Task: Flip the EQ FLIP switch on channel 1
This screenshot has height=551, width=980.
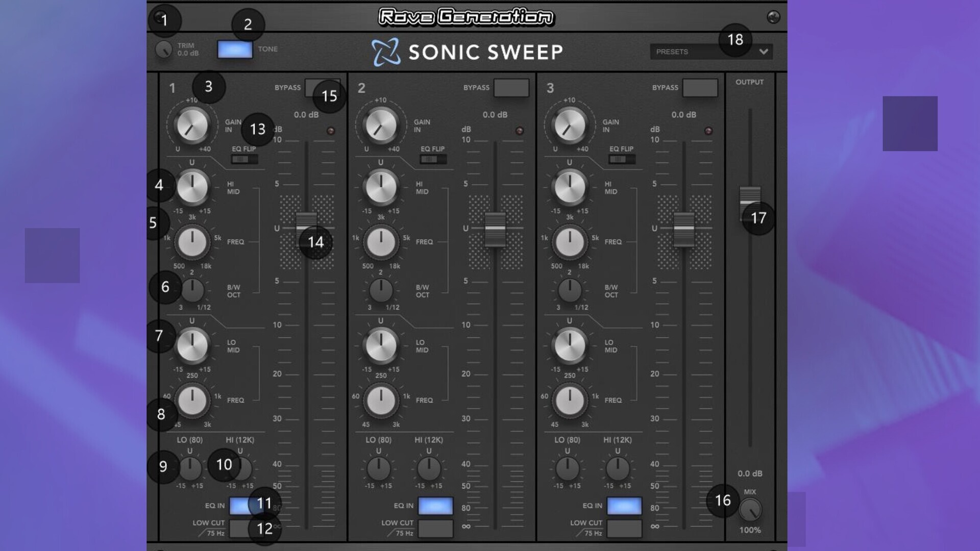Action: click(243, 159)
